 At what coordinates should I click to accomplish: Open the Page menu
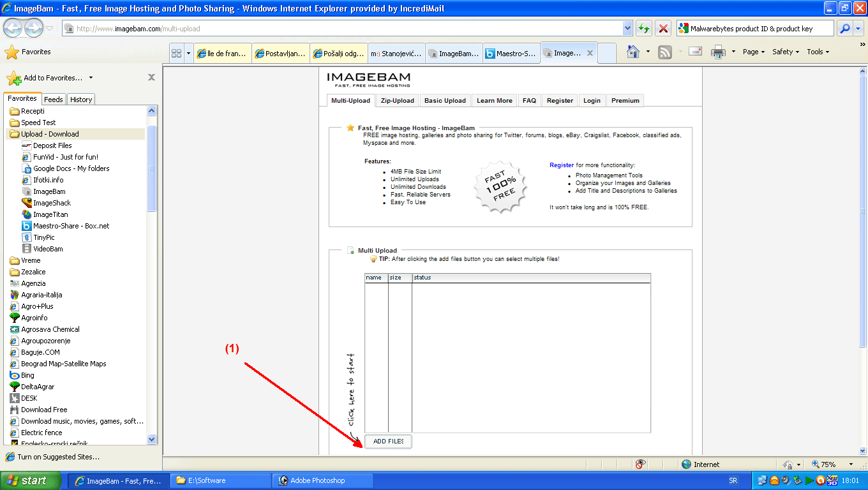(754, 52)
